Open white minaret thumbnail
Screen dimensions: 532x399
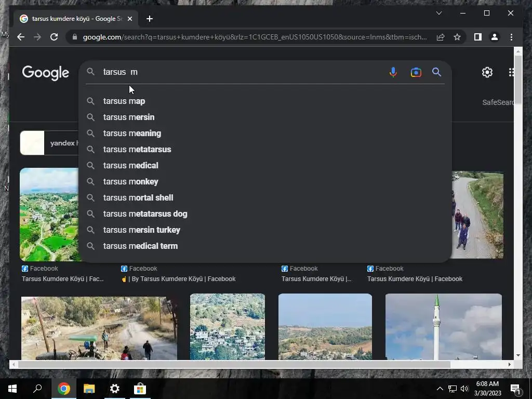pyautogui.click(x=444, y=326)
